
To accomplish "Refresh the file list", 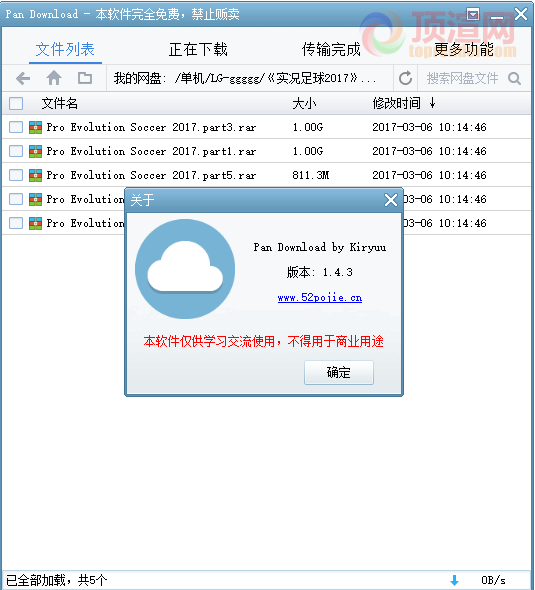I will 405,78.
